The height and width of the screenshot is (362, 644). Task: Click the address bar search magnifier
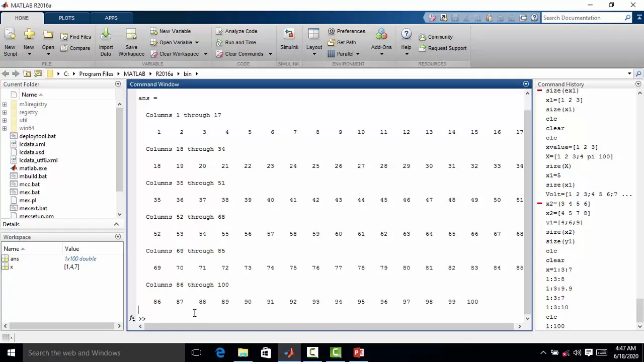pos(638,74)
